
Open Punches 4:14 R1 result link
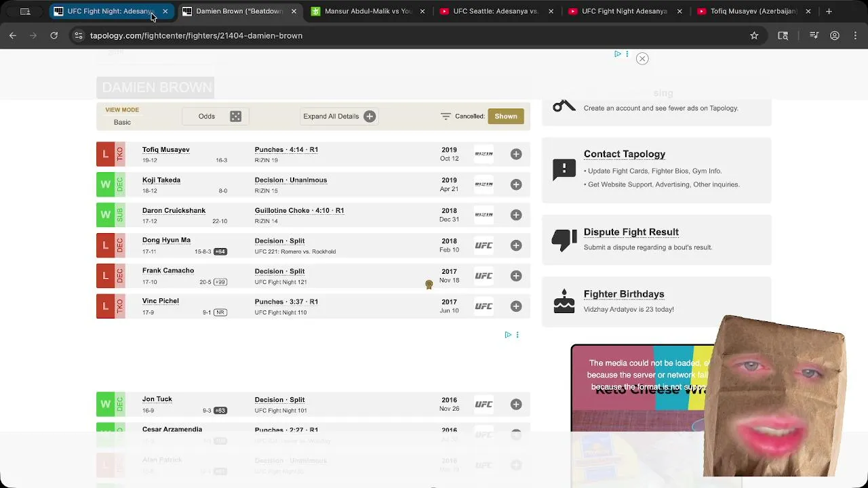pyautogui.click(x=286, y=150)
